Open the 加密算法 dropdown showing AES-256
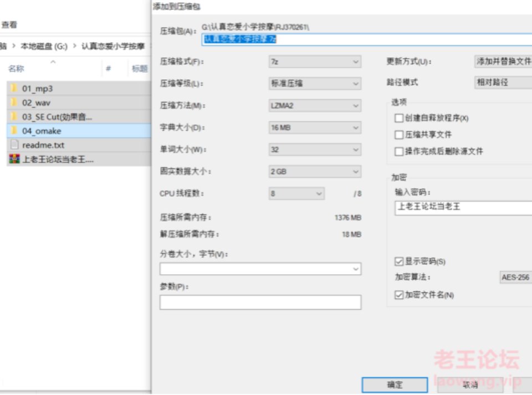This screenshot has width=532, height=395. coord(516,278)
